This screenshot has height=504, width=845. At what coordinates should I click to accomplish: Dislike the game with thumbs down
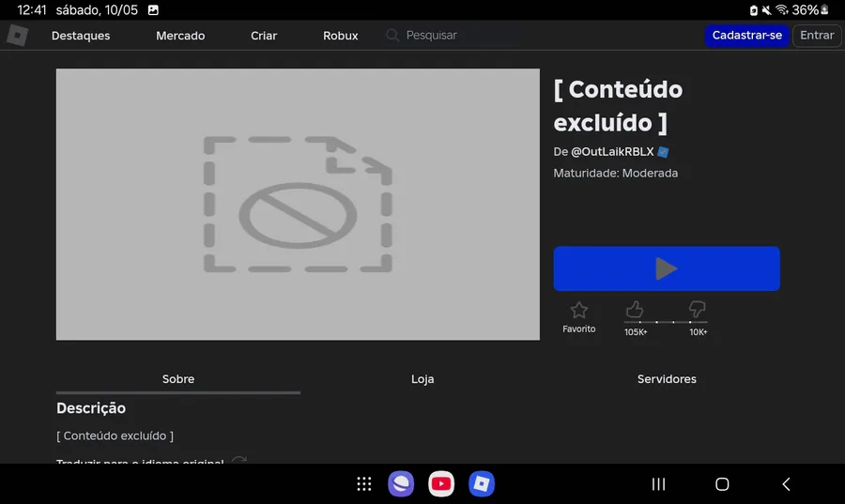697,310
